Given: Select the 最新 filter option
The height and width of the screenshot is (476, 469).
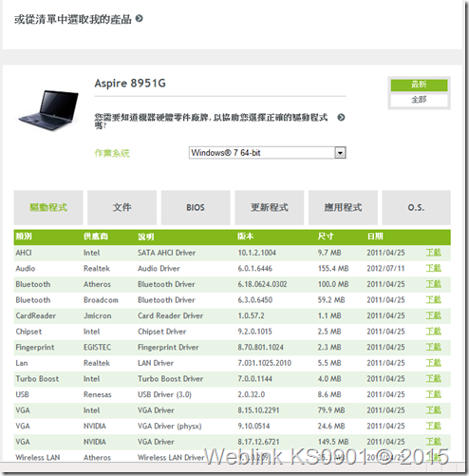Looking at the screenshot, I should click(419, 85).
